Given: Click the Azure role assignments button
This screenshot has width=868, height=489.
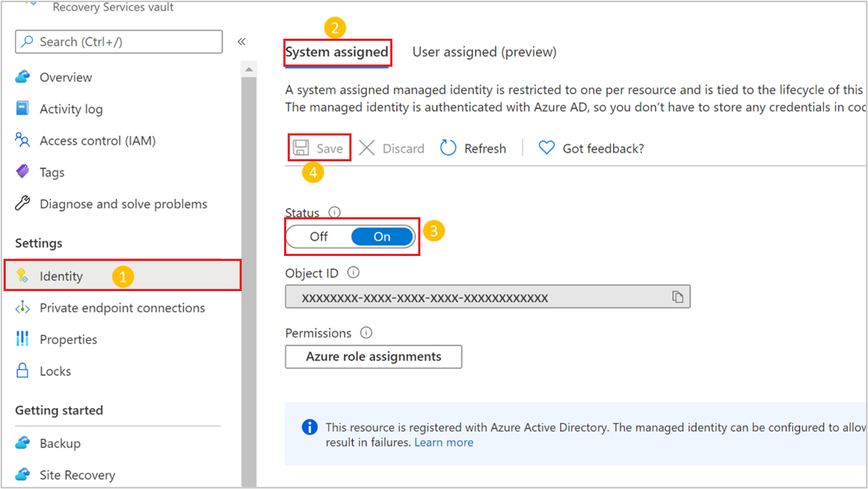Looking at the screenshot, I should pyautogui.click(x=374, y=356).
